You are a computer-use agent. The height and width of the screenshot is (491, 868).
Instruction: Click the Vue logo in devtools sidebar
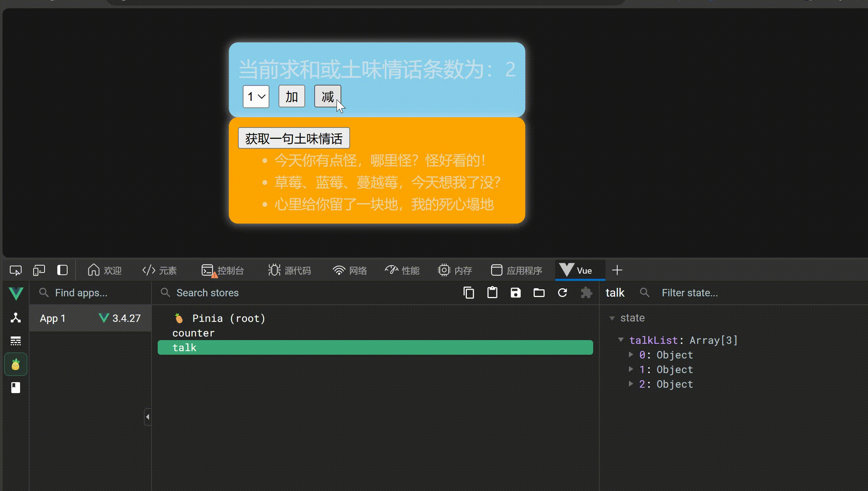click(x=16, y=293)
